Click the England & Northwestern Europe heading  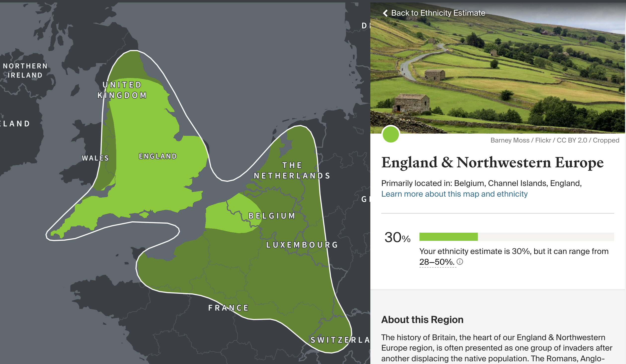click(492, 162)
